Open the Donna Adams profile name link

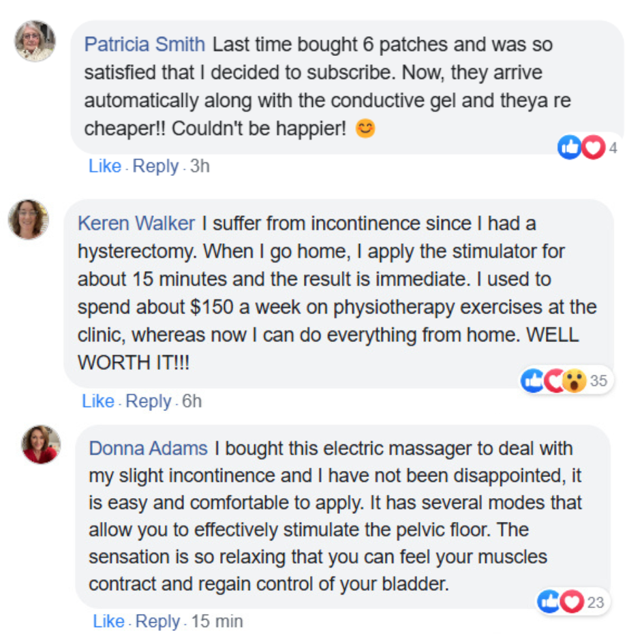pos(149,448)
